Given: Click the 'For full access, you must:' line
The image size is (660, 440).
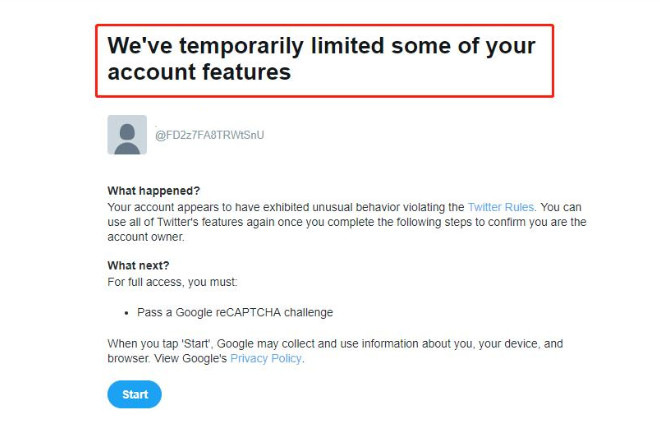Looking at the screenshot, I should [x=172, y=282].
